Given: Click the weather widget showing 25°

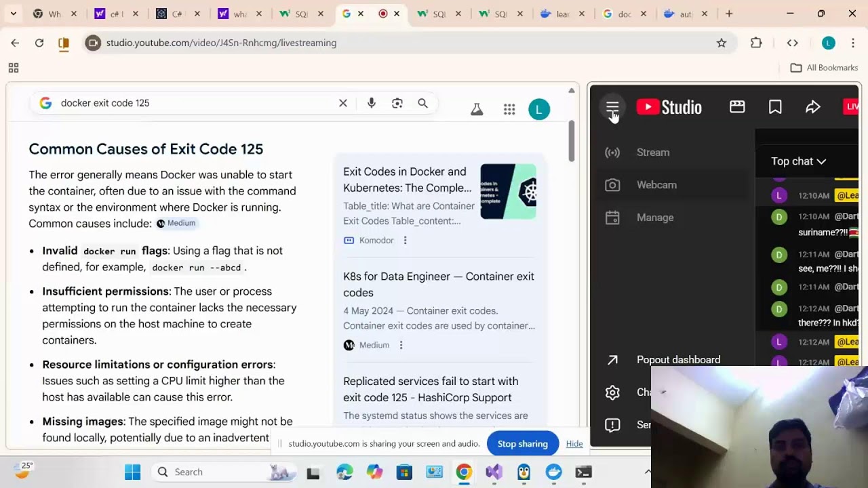Looking at the screenshot, I should 22,470.
